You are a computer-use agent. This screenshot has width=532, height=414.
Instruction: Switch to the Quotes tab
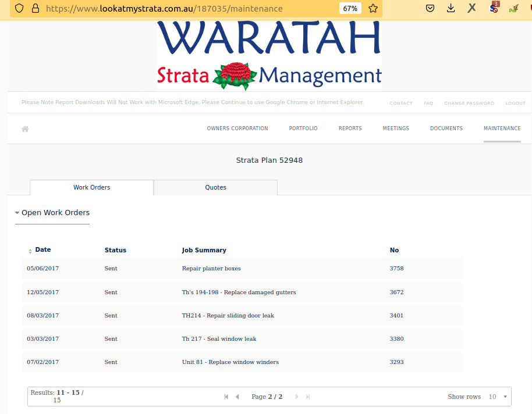coord(215,187)
